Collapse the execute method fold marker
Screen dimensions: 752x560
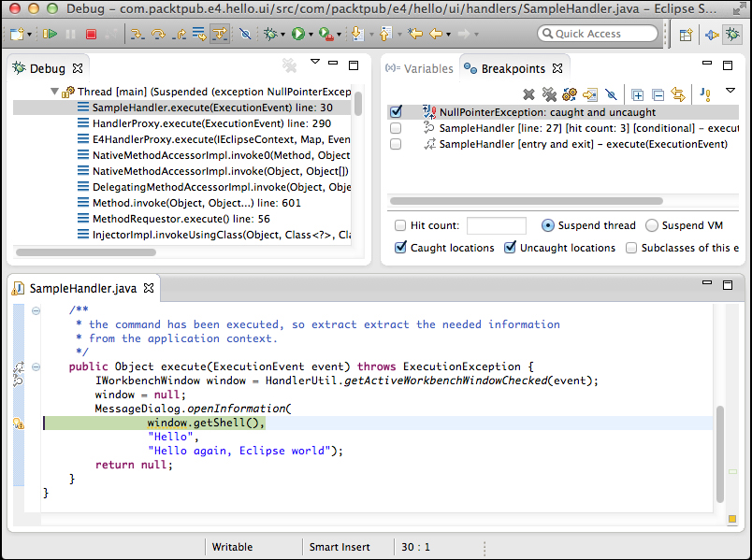tap(36, 366)
